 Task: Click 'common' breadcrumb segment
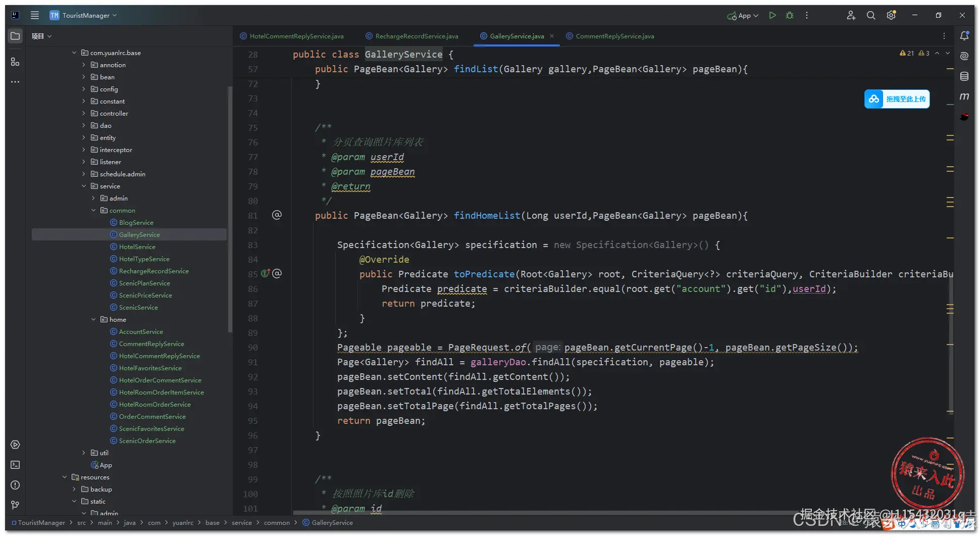point(277,522)
